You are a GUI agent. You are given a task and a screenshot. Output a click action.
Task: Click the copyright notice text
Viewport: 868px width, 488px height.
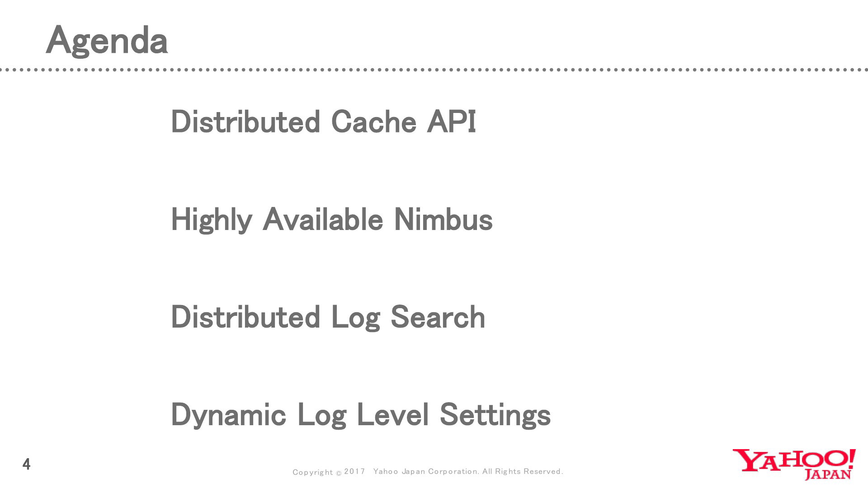[428, 472]
